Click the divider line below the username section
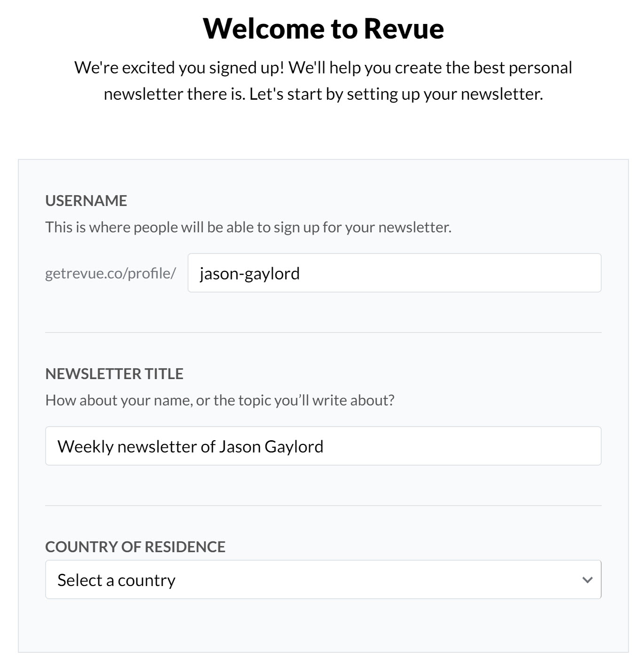The image size is (644, 666). coord(323,333)
